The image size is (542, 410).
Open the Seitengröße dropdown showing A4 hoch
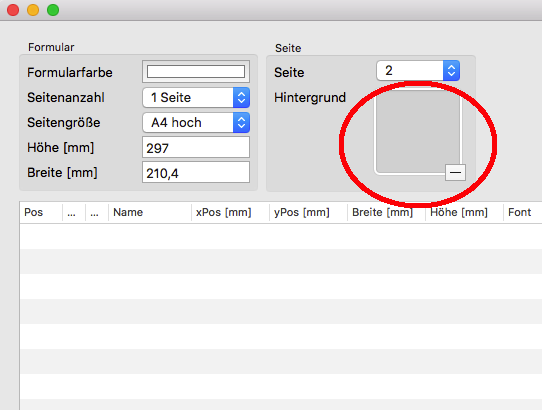[x=196, y=122]
